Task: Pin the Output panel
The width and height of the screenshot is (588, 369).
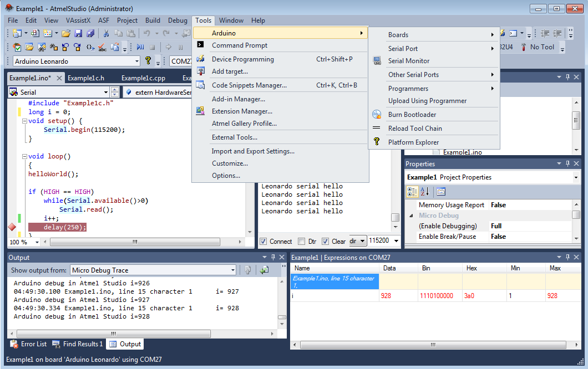Action: click(x=273, y=257)
